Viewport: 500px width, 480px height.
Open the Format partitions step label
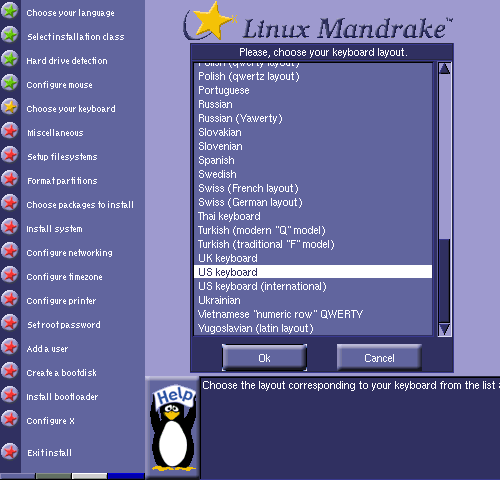[x=62, y=181]
